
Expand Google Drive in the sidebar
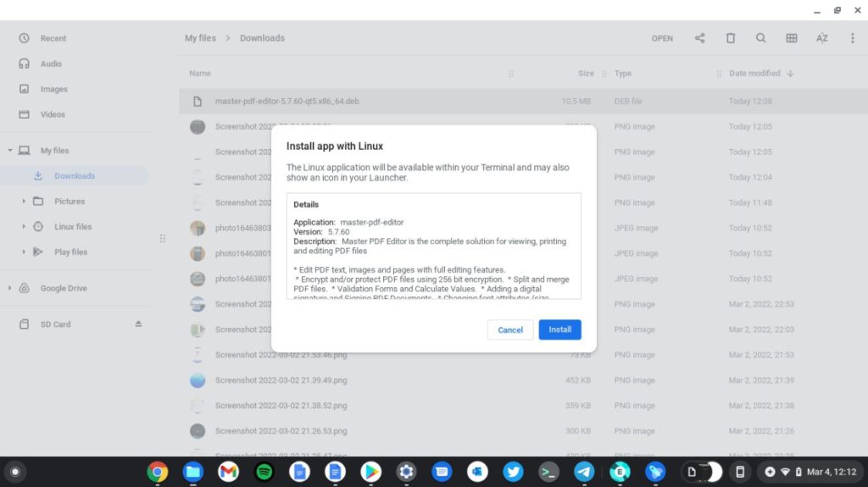click(10, 288)
